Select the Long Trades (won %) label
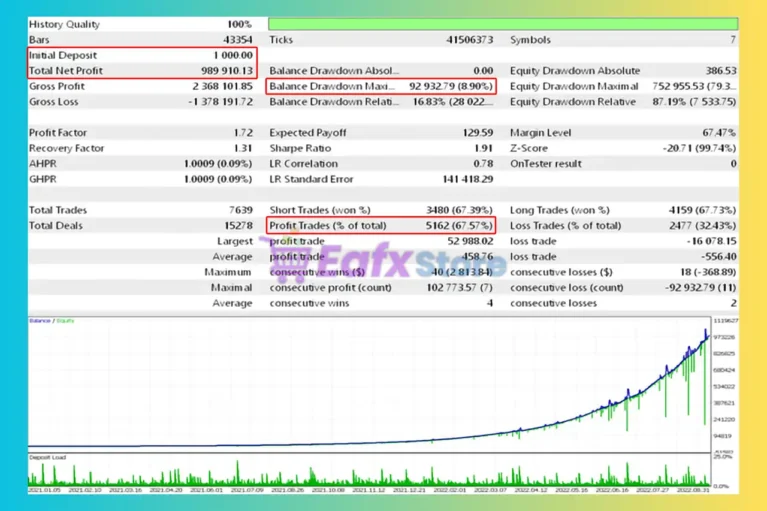Screen dimensions: 767x511 click(560, 210)
